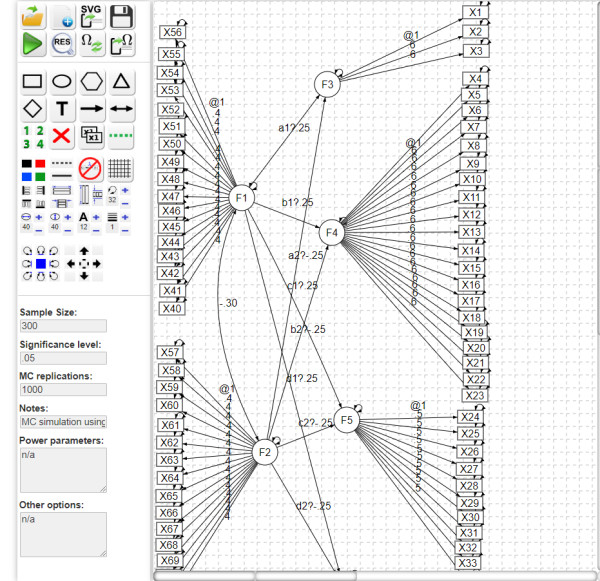Select the single-headed arrow path tool
This screenshot has height=581, width=600.
coord(92,108)
